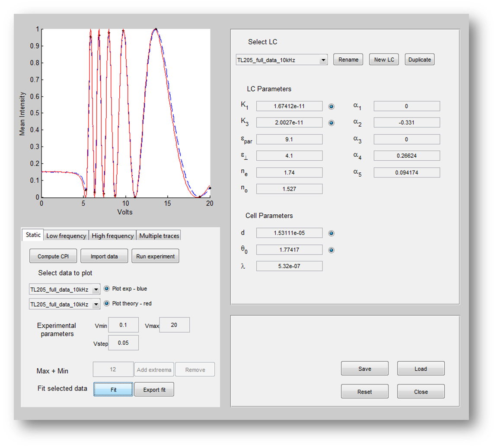This screenshot has width=497, height=448.
Task: Create a New LC
Action: (384, 60)
